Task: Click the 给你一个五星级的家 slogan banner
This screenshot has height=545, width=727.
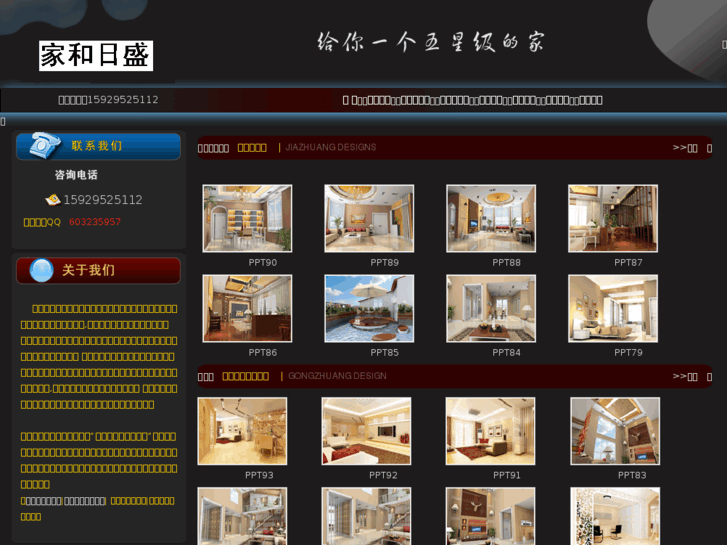Action: 431,42
